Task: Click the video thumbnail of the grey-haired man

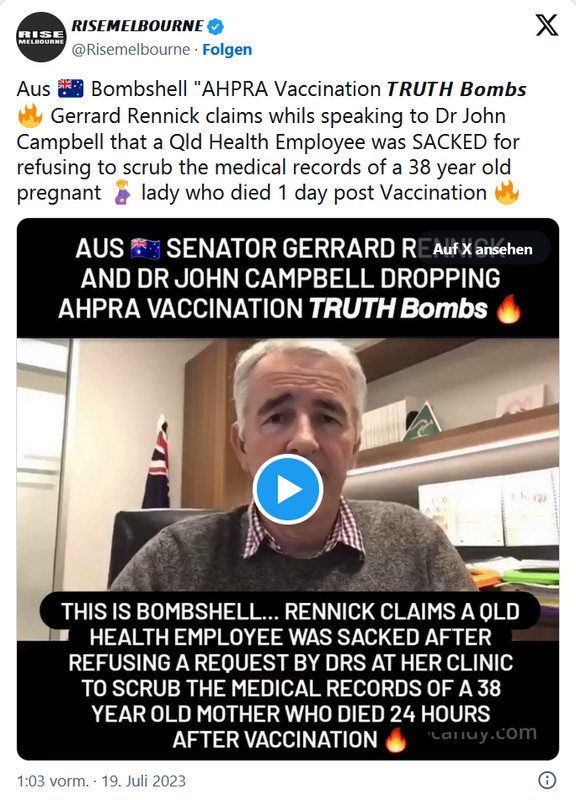Action: pyautogui.click(x=288, y=489)
